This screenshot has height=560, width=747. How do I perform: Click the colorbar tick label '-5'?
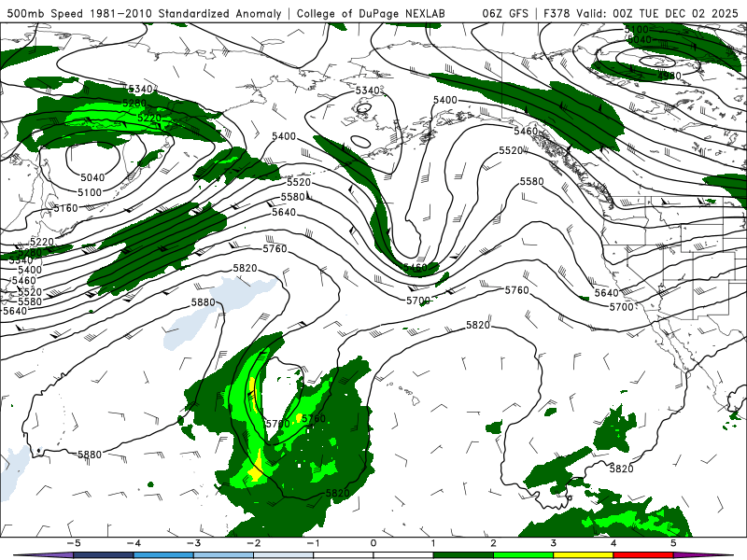pos(74,543)
